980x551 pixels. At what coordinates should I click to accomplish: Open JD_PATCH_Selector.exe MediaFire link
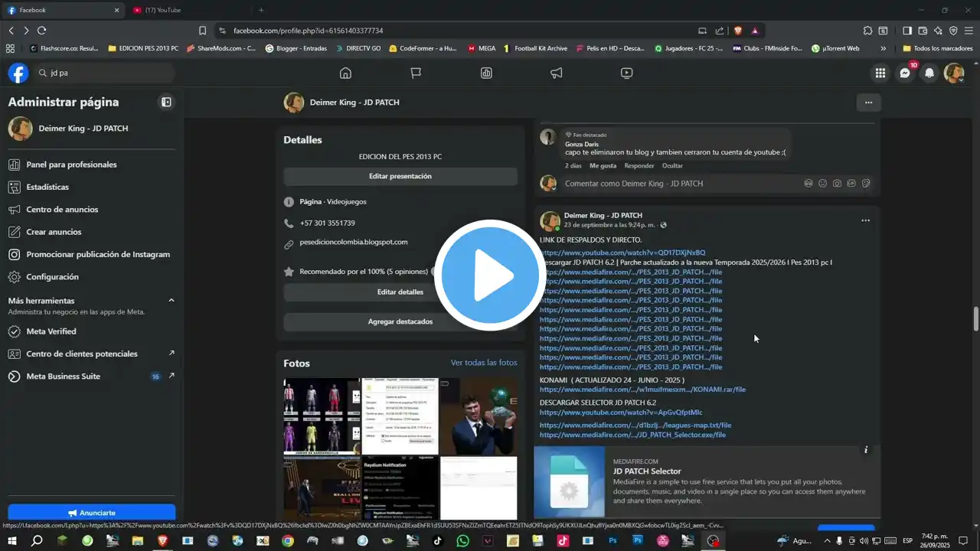pyautogui.click(x=632, y=435)
